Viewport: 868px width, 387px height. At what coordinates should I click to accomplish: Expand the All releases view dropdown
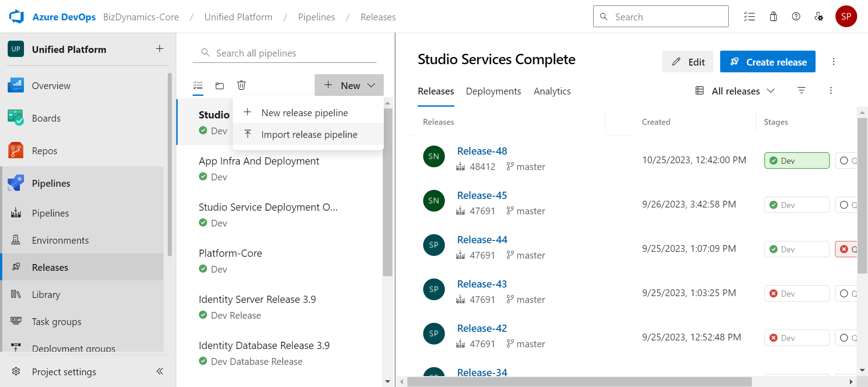[735, 91]
